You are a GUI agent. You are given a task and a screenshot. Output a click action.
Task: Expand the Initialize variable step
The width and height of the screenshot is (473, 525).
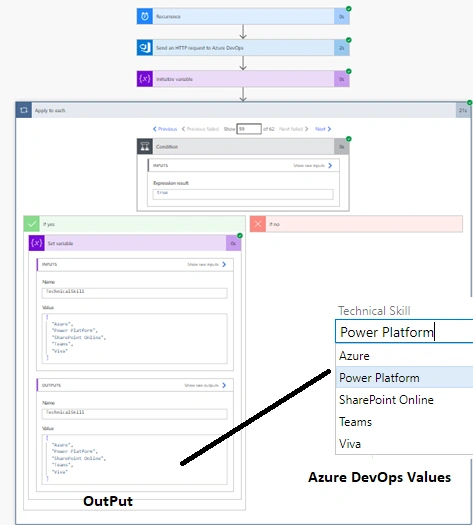pyautogui.click(x=243, y=79)
